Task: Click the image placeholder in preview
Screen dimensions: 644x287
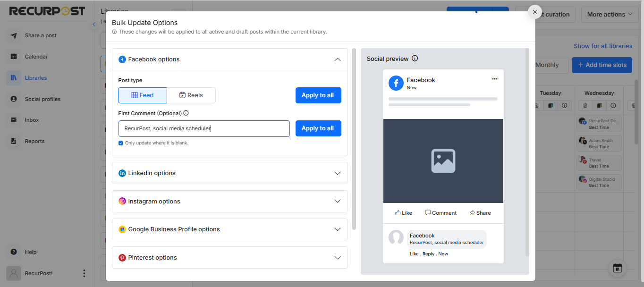Action: pyautogui.click(x=443, y=161)
